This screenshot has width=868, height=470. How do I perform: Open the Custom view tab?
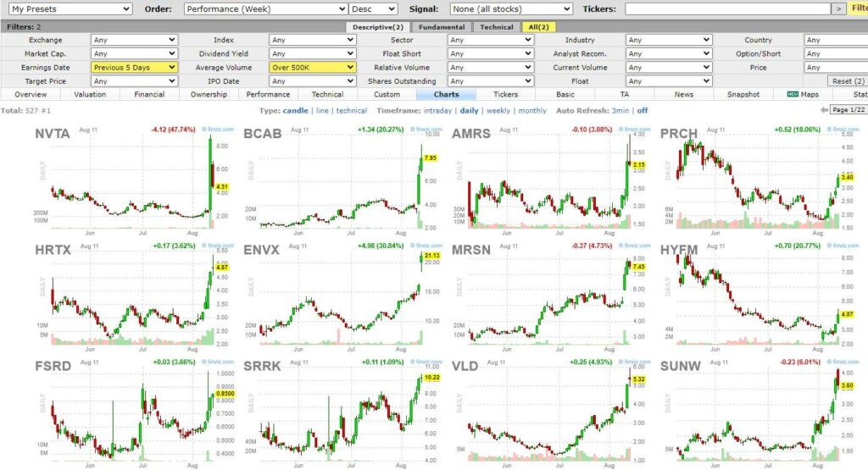point(387,95)
